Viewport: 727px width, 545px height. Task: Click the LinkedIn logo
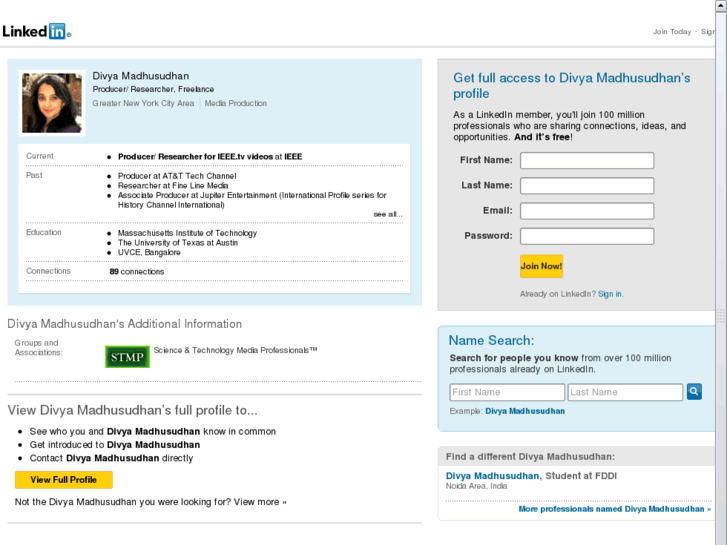click(37, 31)
